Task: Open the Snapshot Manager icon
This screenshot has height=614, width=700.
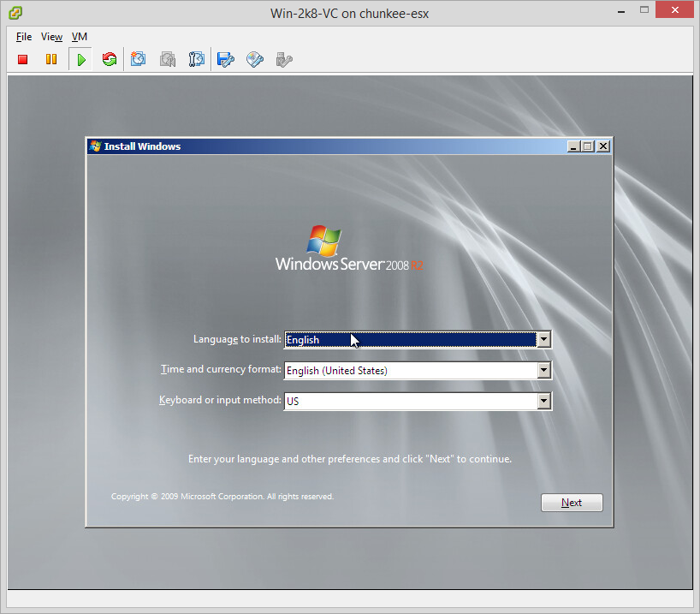Action: (197, 59)
